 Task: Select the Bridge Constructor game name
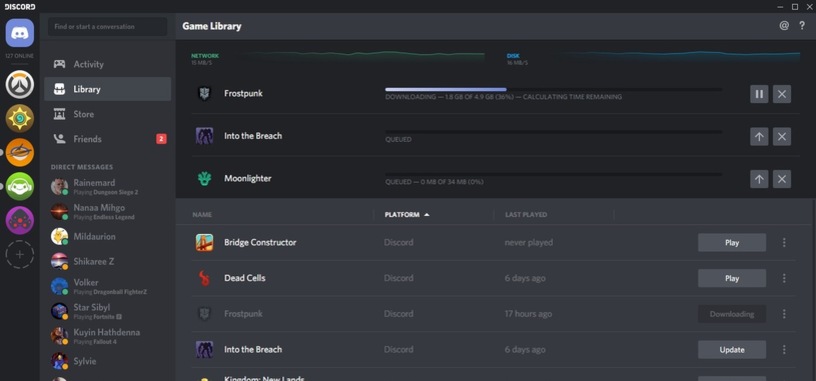click(x=260, y=243)
